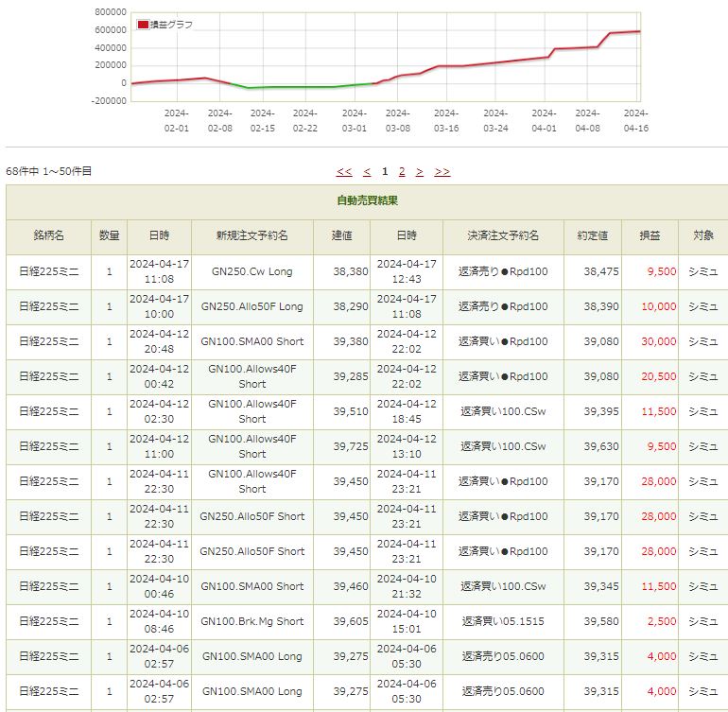The height and width of the screenshot is (712, 728).
Task: Click profit value 20,500
Action: coord(658,376)
